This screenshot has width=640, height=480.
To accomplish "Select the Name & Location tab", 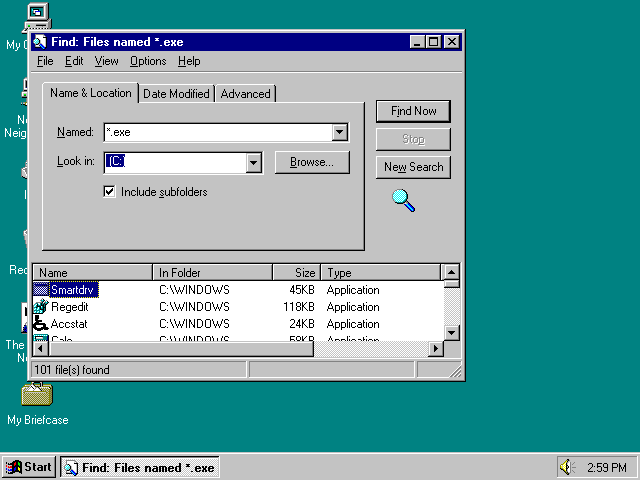I will pos(91,93).
